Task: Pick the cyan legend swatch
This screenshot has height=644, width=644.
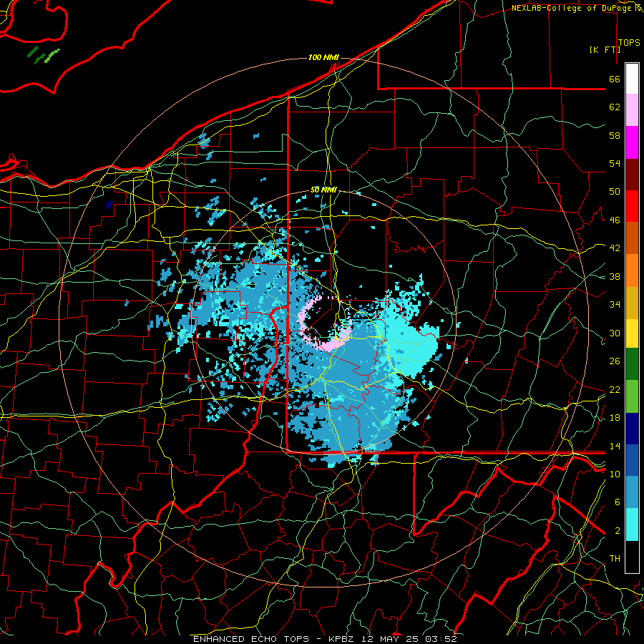Action: tap(632, 525)
